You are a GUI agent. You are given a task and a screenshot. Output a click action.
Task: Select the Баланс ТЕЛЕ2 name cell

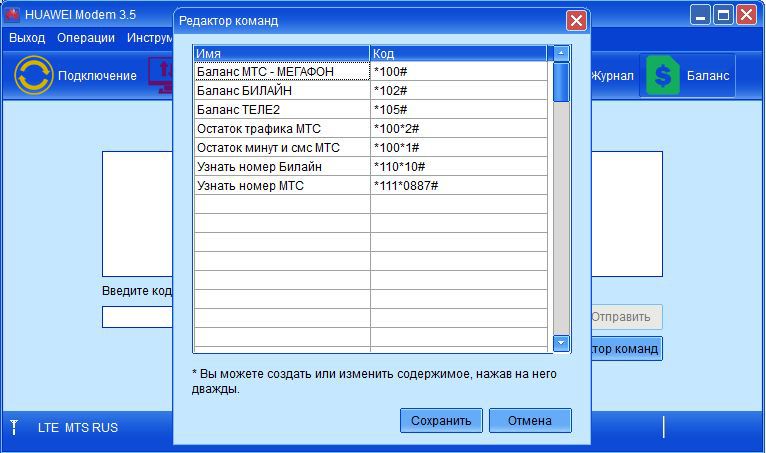click(282, 109)
